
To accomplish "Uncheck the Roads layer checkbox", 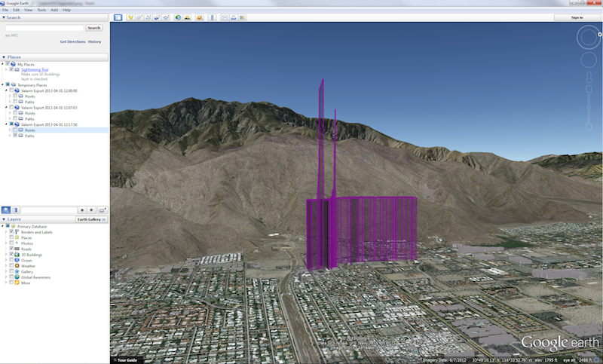I will click(x=12, y=249).
